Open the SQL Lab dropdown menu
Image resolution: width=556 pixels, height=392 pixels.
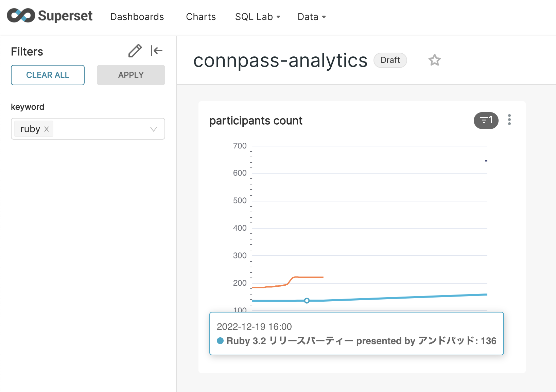[x=257, y=17]
